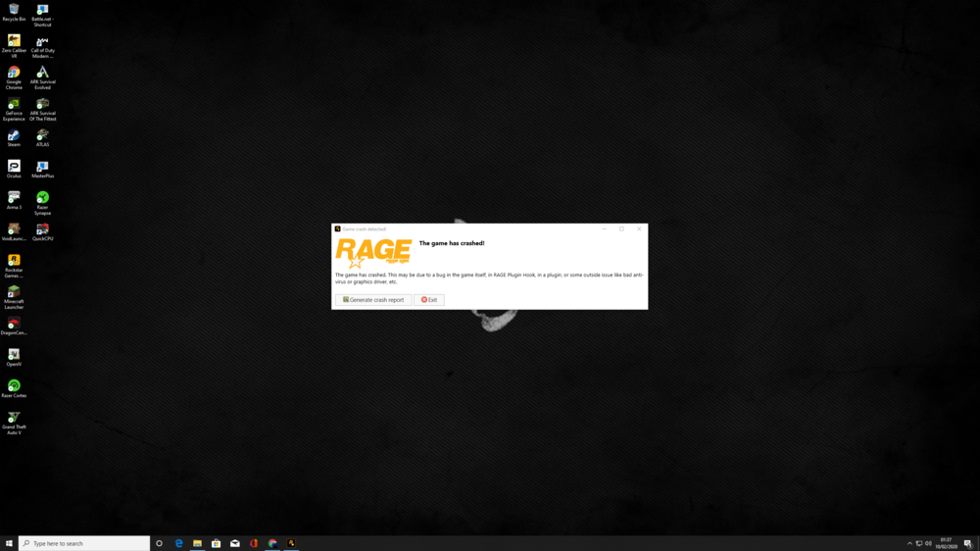The width and height of the screenshot is (980, 551).
Task: Minimize the Game crash detected window
Action: [x=605, y=228]
